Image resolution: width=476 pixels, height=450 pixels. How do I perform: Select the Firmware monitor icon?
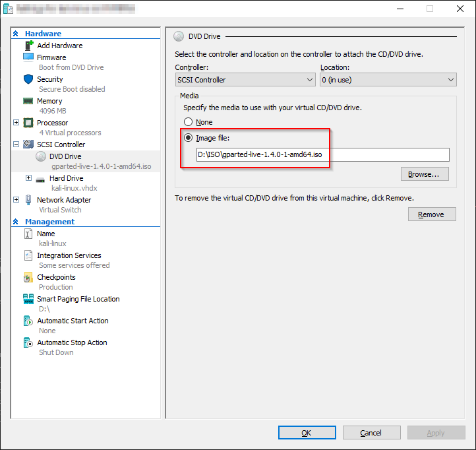point(28,57)
